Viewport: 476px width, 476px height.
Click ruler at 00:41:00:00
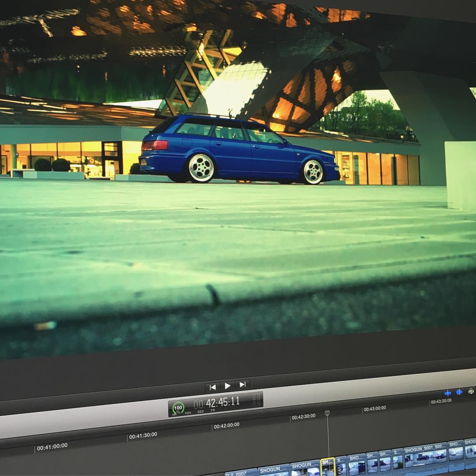52,446
